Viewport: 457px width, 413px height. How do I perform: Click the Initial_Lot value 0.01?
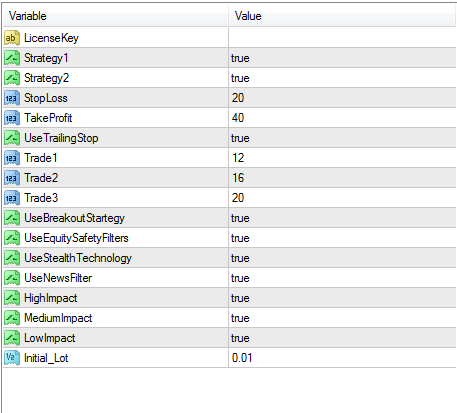242,358
